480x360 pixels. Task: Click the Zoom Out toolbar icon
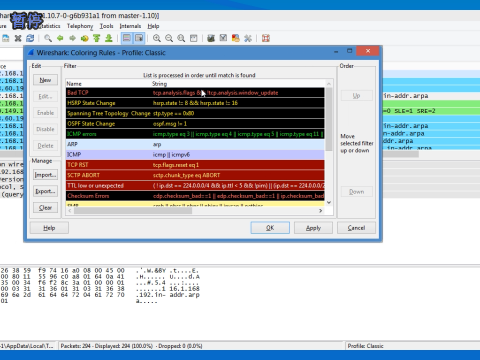(169, 38)
